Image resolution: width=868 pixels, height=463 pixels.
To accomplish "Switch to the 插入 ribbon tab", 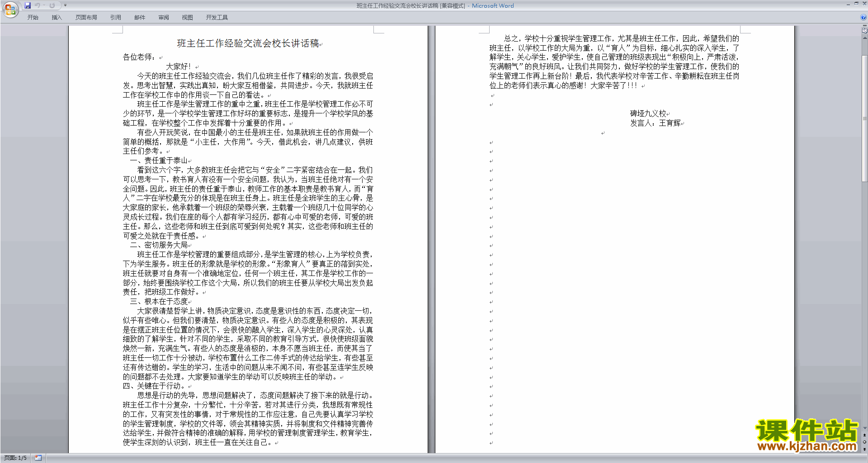I will pos(57,18).
